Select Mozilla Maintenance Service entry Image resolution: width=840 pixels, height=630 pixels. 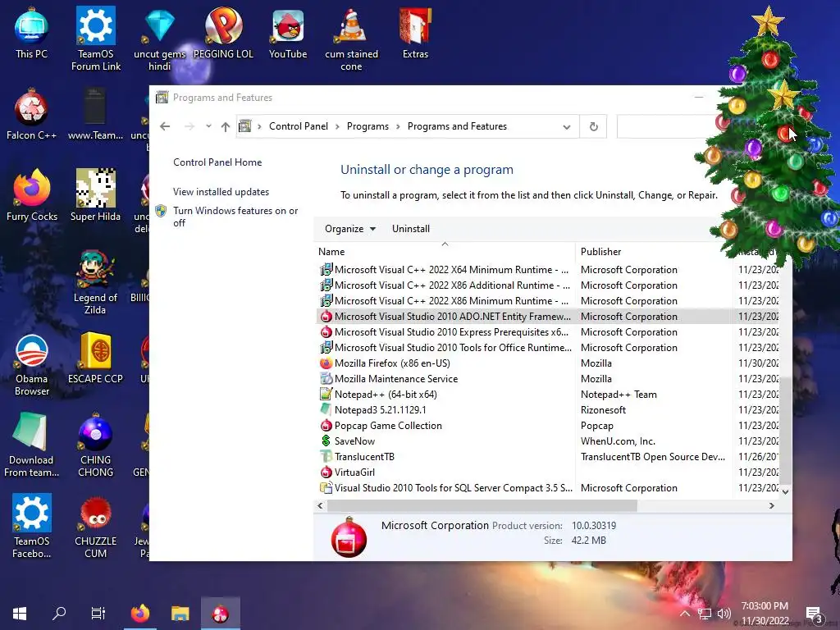click(548, 379)
